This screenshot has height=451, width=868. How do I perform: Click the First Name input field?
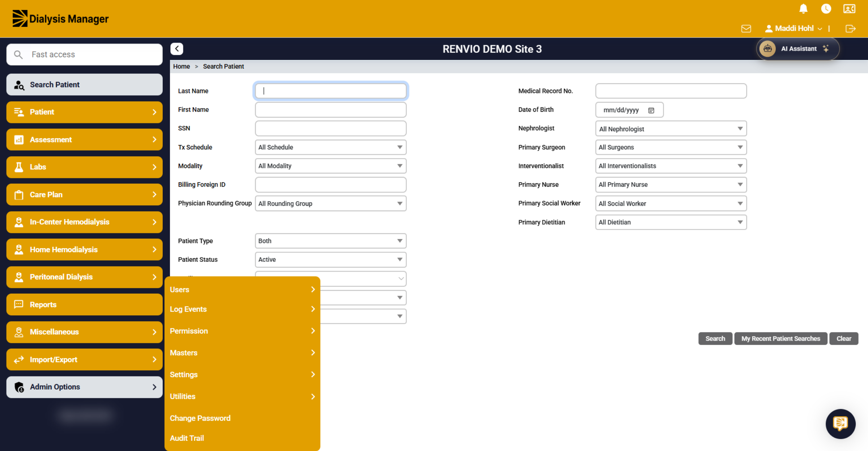tap(331, 110)
